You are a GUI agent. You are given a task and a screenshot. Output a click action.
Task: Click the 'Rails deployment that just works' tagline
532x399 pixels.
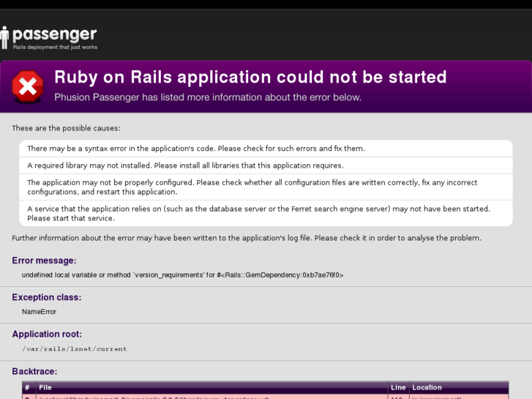point(55,47)
